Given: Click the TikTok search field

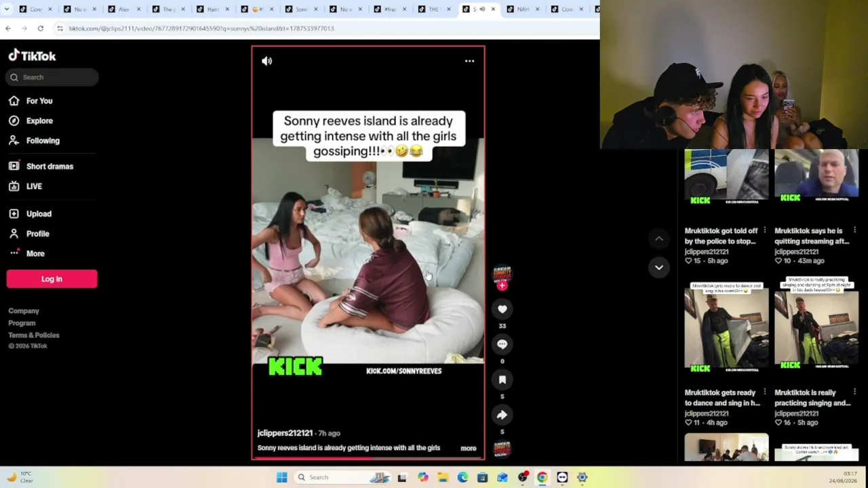Looking at the screenshot, I should point(52,77).
